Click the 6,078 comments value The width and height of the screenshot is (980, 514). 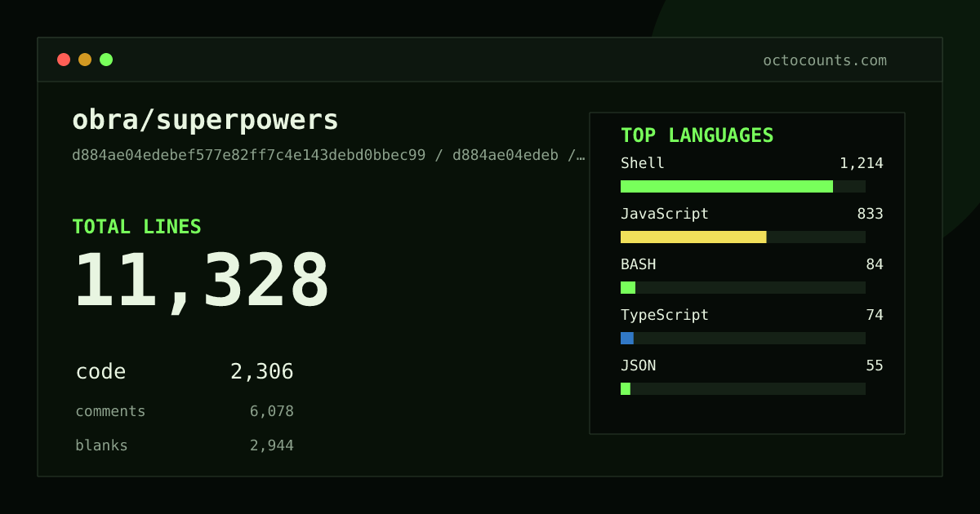[x=272, y=411]
